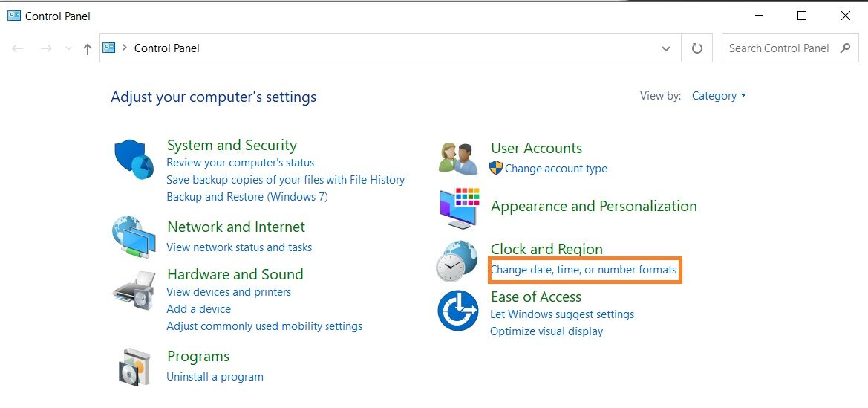
Task: Go up one level with up arrow
Action: tap(87, 49)
